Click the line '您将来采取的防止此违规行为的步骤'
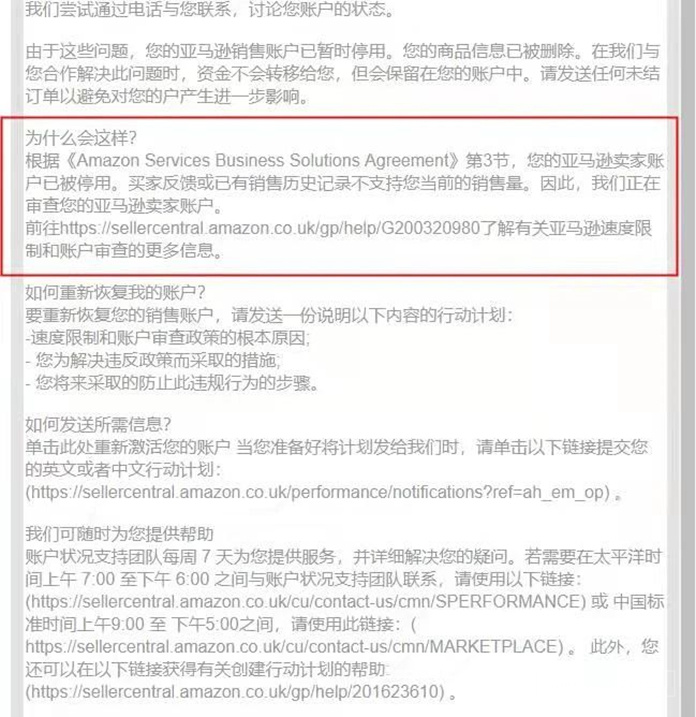 point(171,383)
